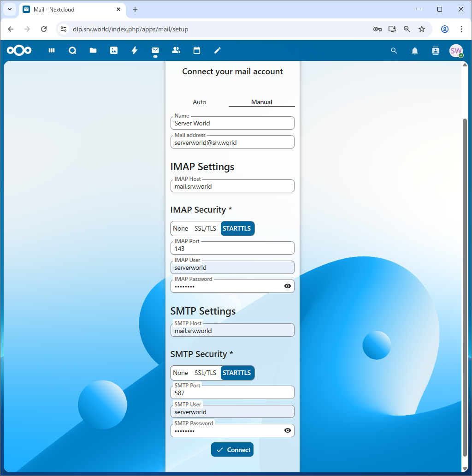
Task: Open the SW user avatar menu
Action: coord(456,51)
